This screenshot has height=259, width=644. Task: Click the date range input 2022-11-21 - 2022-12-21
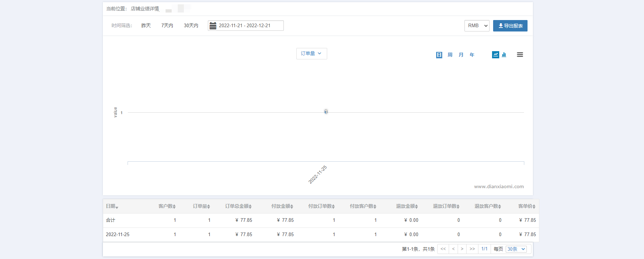[x=246, y=26]
